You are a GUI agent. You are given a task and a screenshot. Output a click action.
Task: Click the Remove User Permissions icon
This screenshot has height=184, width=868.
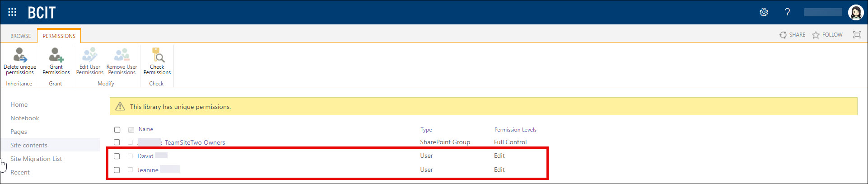click(x=122, y=55)
